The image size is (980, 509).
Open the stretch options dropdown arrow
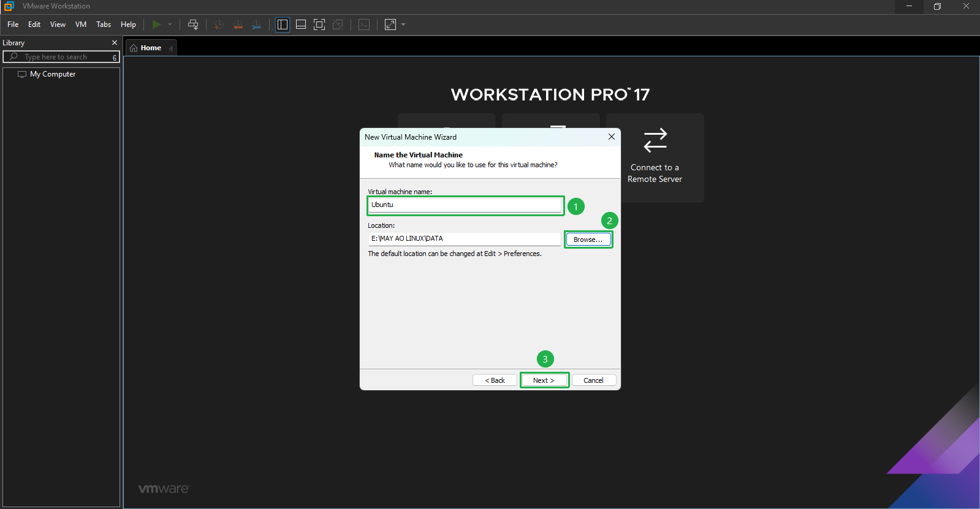[403, 25]
